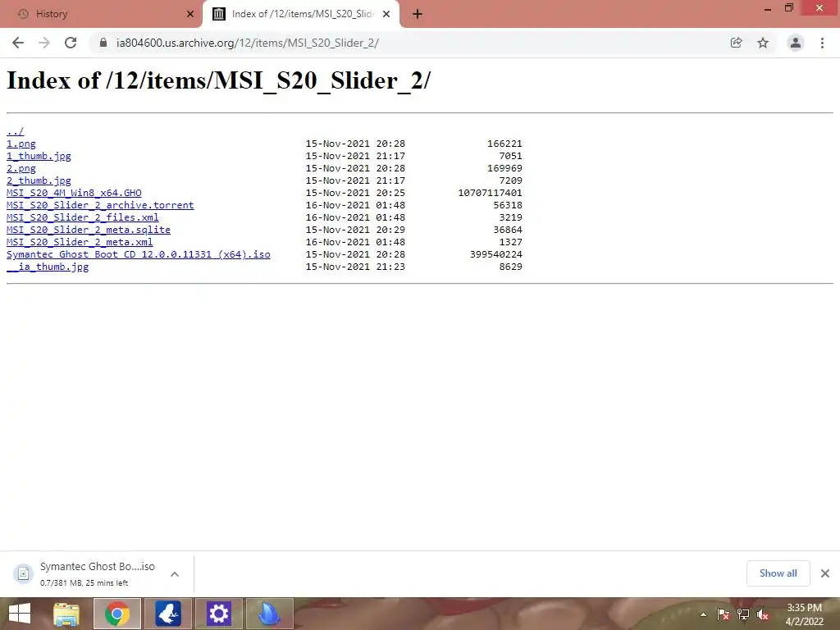
Task: Open the 2.png file link
Action: [21, 168]
